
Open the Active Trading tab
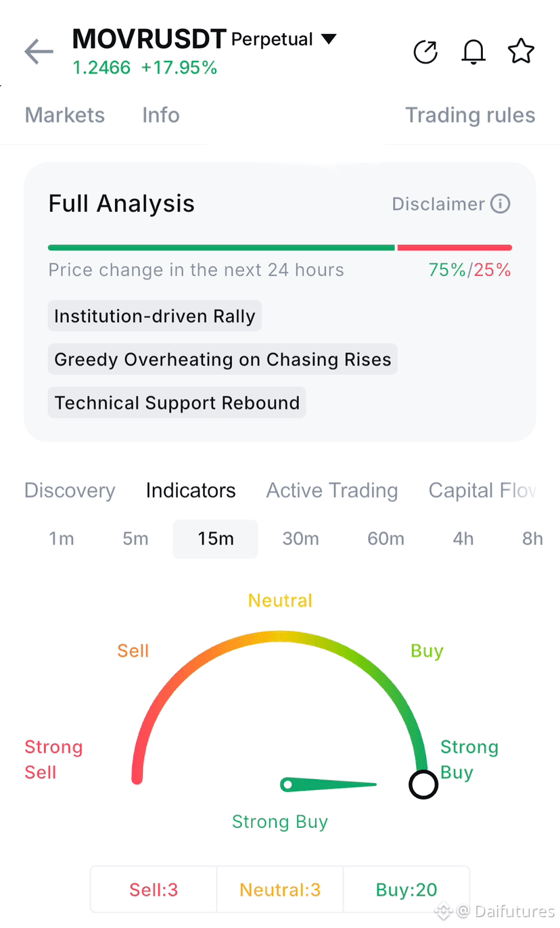click(x=332, y=490)
